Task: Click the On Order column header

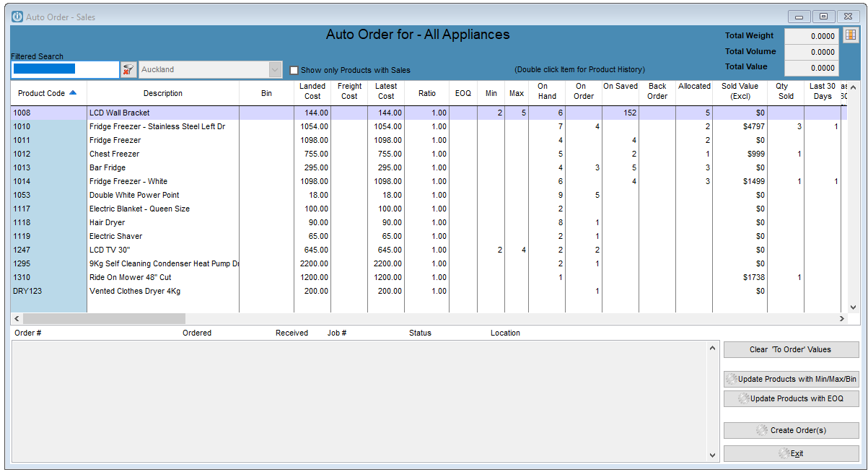Action: point(584,91)
